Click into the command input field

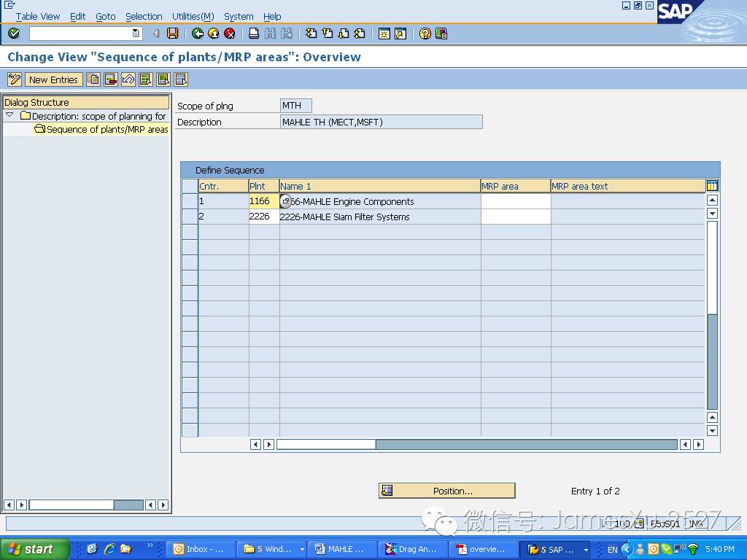(81, 34)
